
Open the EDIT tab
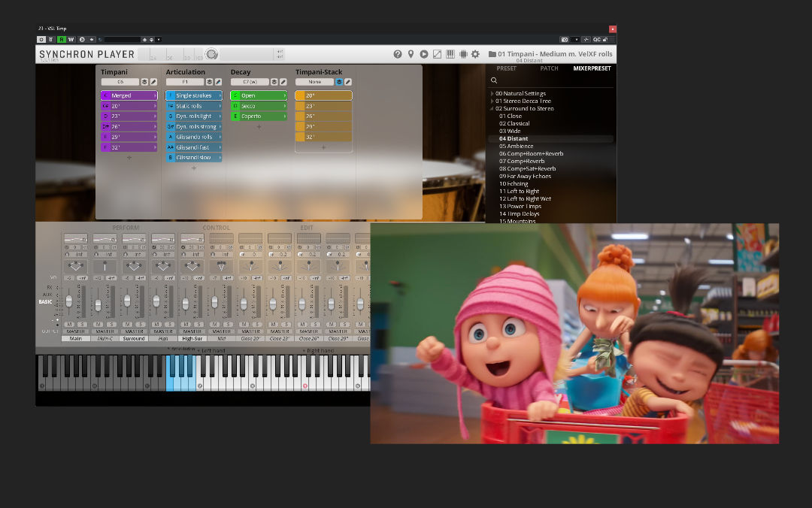tap(307, 228)
